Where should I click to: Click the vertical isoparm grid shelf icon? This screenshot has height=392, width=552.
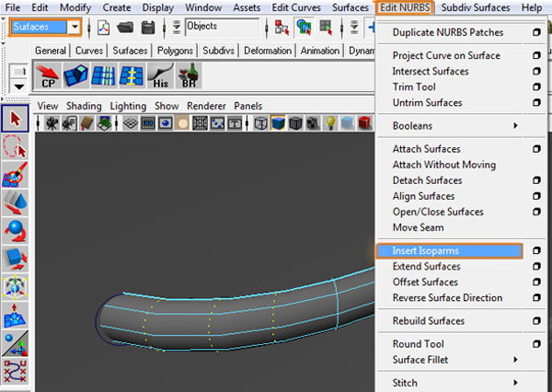coord(103,75)
